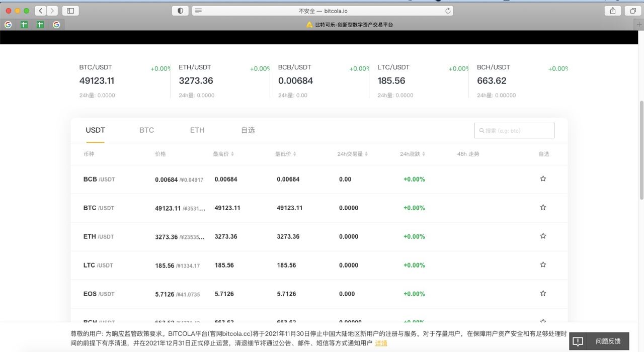Sort by 24h涨跌 column
The width and height of the screenshot is (644, 352).
pos(413,154)
